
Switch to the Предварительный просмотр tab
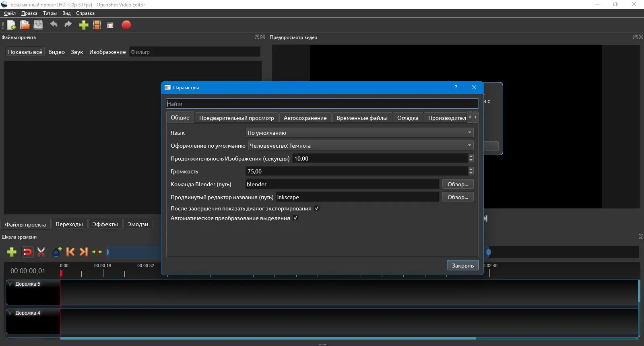tap(237, 118)
